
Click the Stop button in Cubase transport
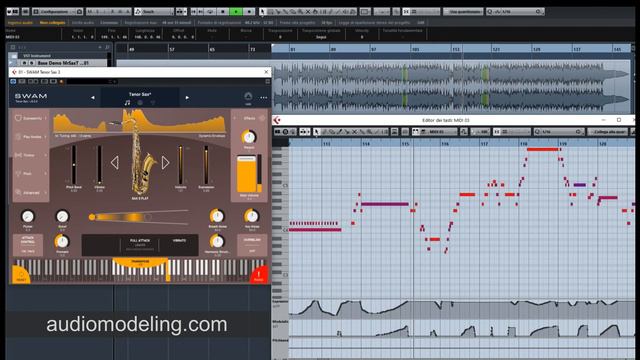[223, 11]
